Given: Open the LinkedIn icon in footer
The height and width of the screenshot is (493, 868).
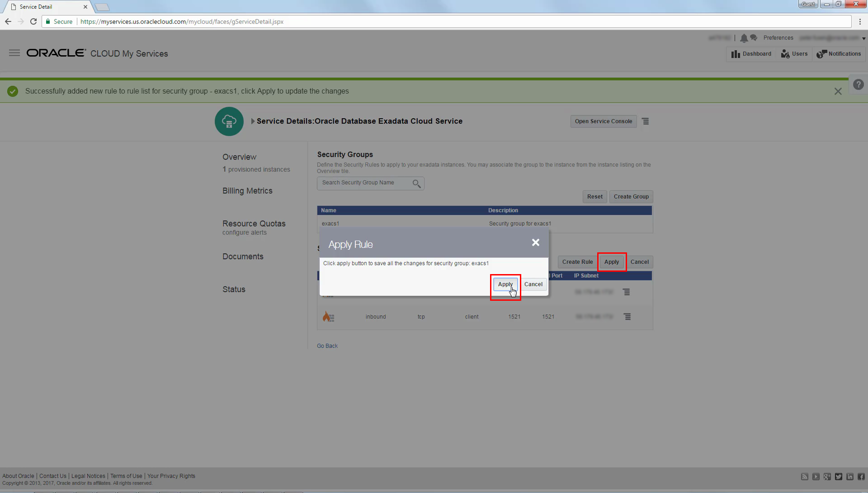Looking at the screenshot, I should click(x=850, y=477).
